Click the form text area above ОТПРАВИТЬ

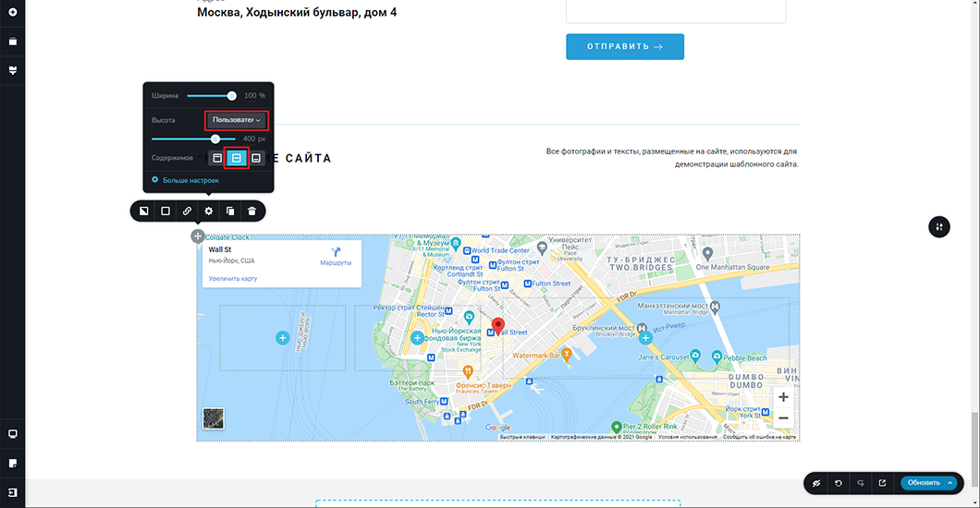coord(676,11)
